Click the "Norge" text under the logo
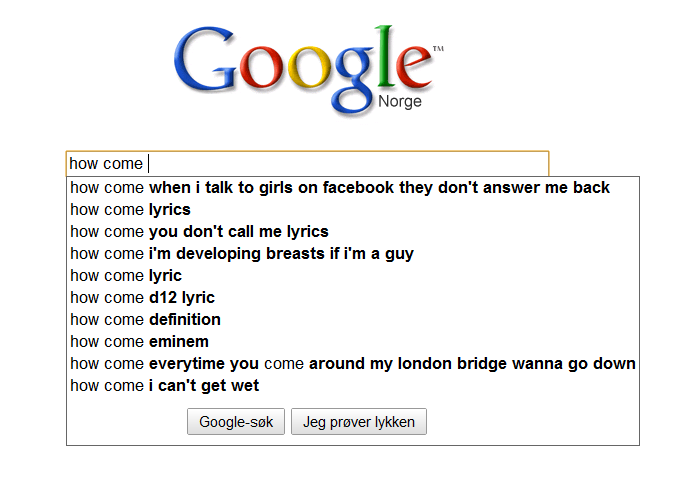The width and height of the screenshot is (673, 482). point(400,102)
